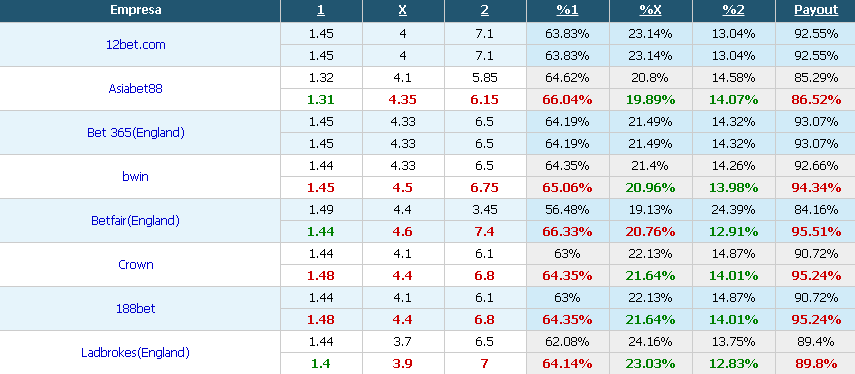Select Asiabet88's green 1.31 home odds
The height and width of the screenshot is (374, 855).
tap(321, 100)
